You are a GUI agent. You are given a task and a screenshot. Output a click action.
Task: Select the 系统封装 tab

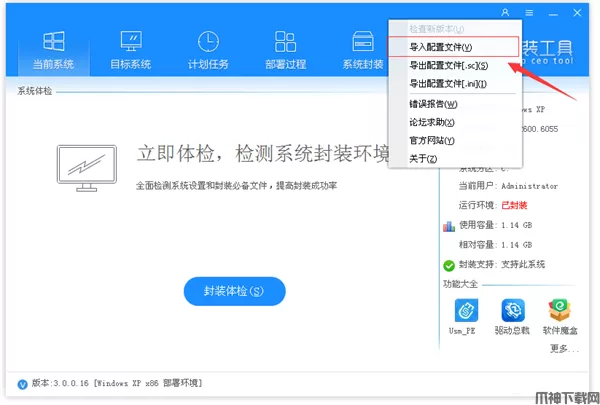tap(363, 50)
